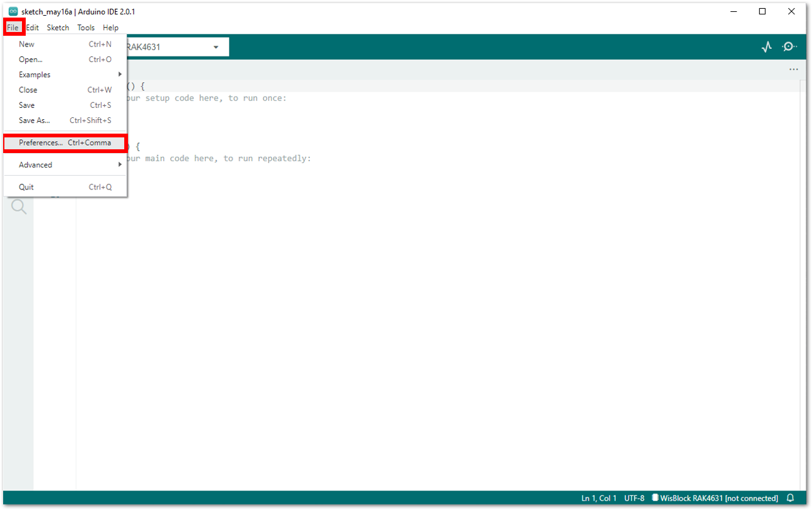Click the Arduino IDE title bar icon
Viewport: 812px width, 510px height.
pos(13,11)
